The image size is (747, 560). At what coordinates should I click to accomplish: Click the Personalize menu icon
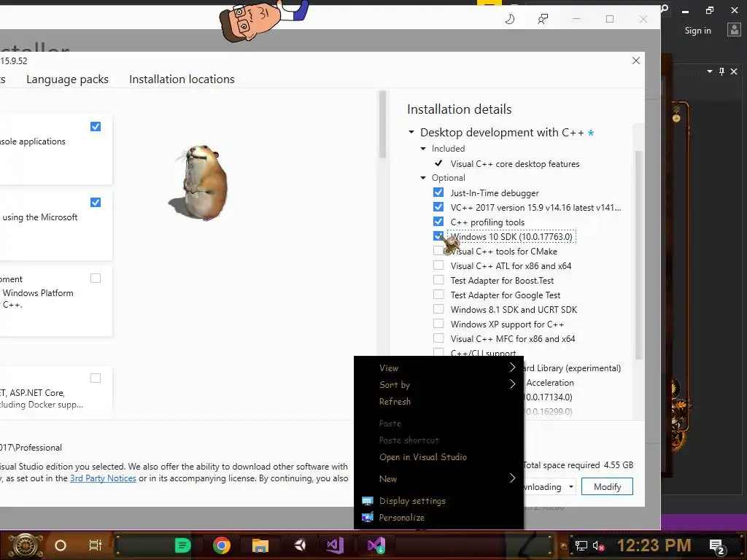368,517
